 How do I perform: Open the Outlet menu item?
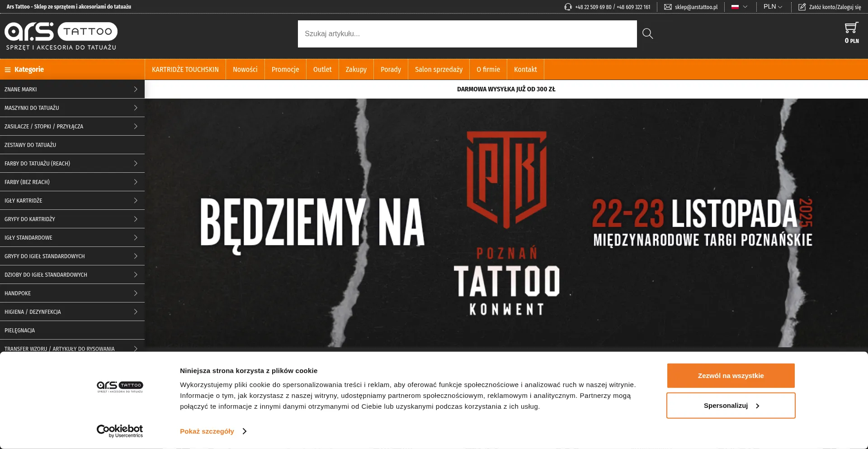pos(322,70)
